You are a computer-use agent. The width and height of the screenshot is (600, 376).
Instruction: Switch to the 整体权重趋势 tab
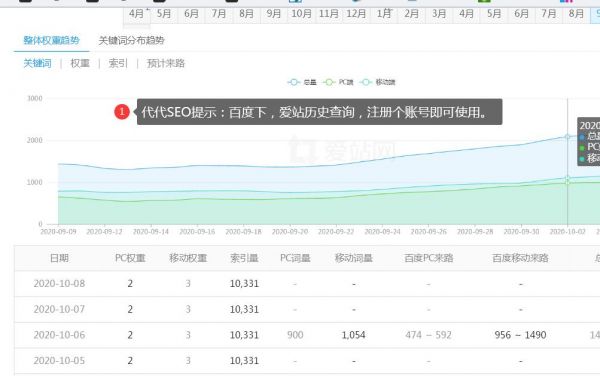(51, 40)
